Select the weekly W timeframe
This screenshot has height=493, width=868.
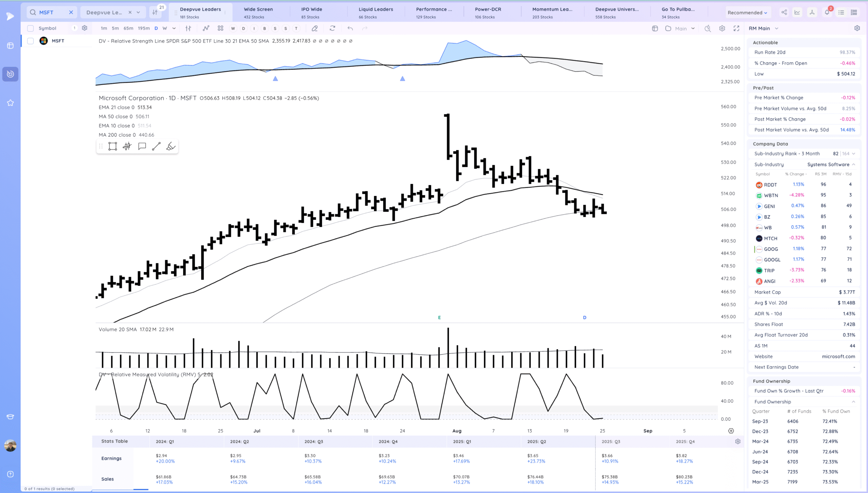coord(165,28)
